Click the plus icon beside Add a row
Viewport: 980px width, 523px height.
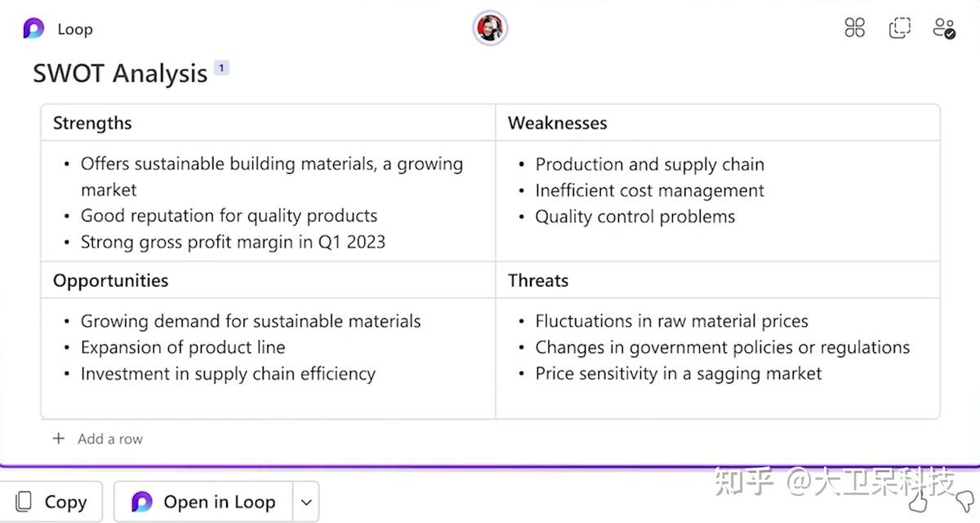click(x=58, y=439)
